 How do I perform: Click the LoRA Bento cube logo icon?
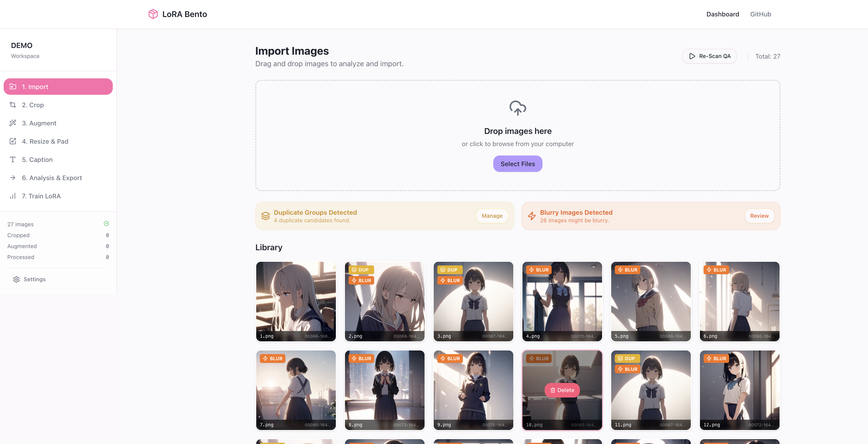(x=153, y=14)
